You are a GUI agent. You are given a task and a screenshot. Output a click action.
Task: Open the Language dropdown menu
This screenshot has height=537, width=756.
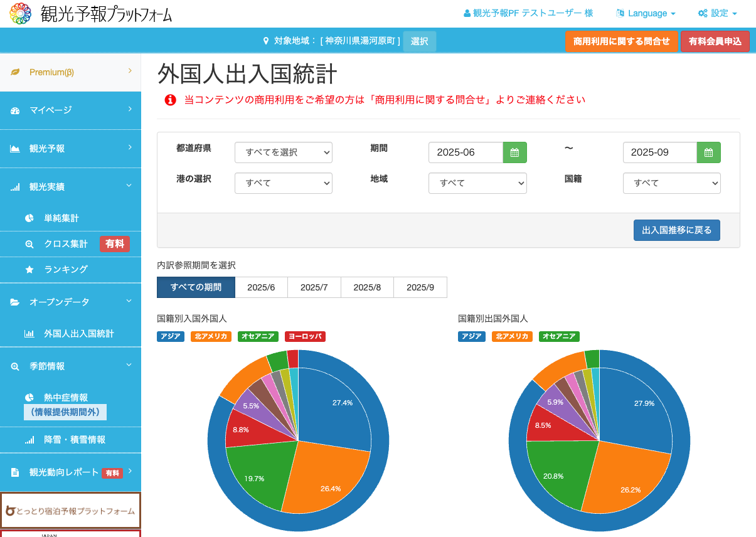tap(646, 13)
